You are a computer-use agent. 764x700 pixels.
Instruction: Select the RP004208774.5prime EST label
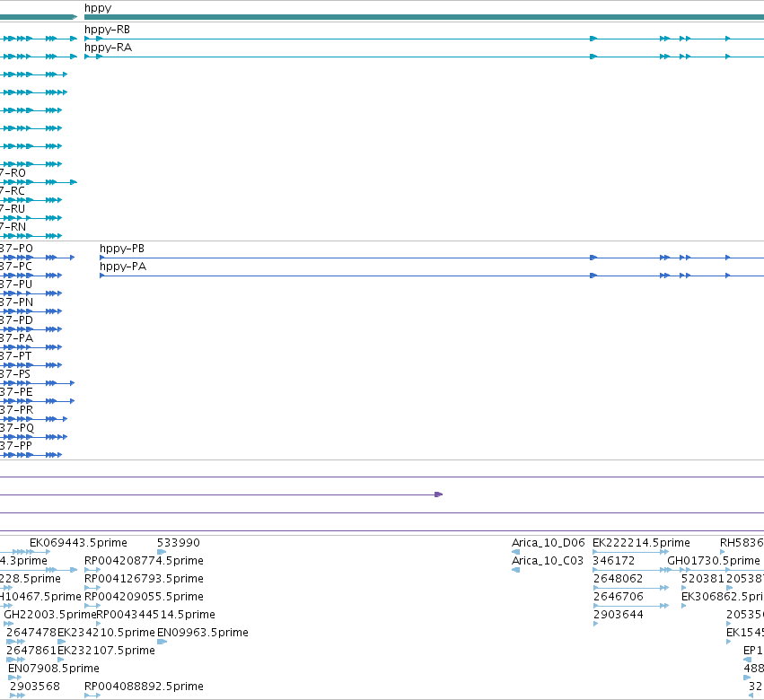[x=144, y=561]
